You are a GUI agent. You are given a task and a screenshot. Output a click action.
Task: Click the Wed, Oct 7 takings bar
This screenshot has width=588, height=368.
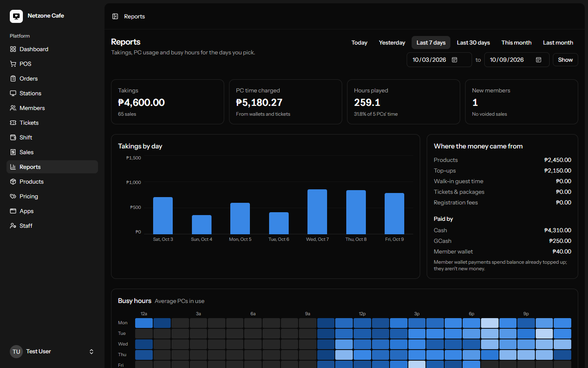tap(317, 212)
